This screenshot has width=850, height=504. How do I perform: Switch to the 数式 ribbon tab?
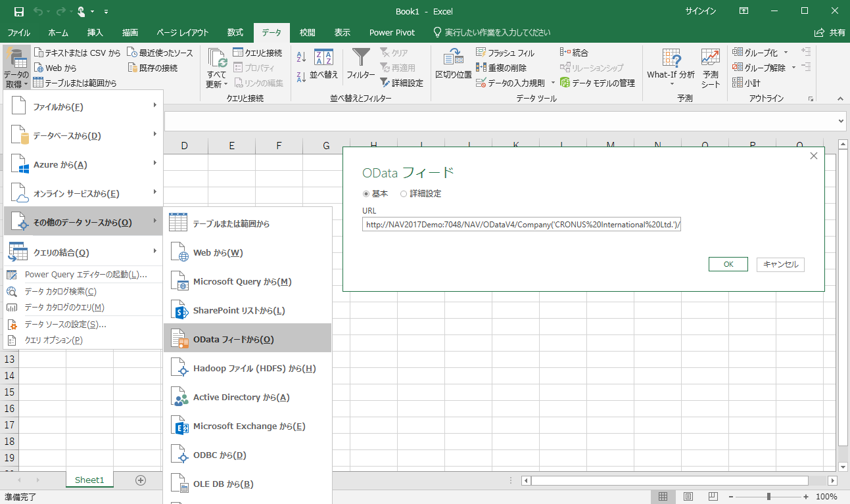pyautogui.click(x=235, y=32)
